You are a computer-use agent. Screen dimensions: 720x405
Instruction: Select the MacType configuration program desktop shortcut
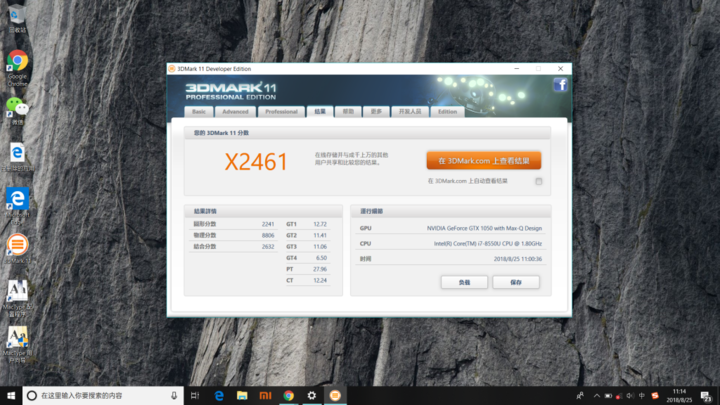click(x=17, y=298)
